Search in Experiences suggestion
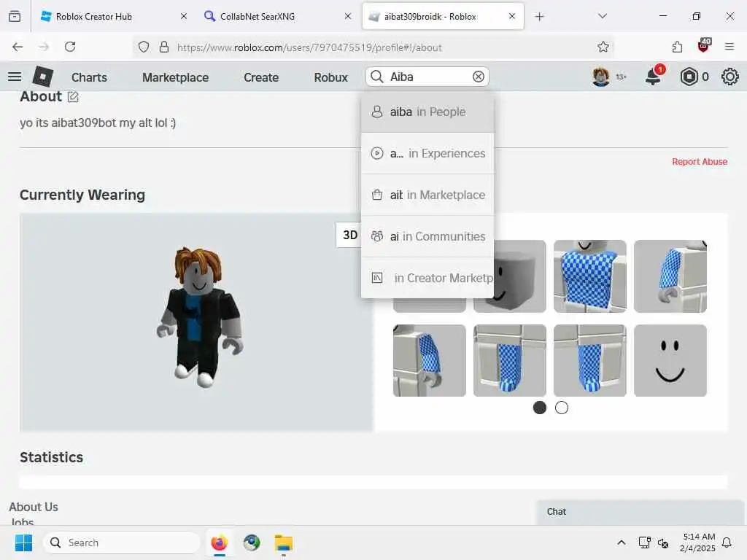Screen dimensions: 747x560 click(x=427, y=153)
